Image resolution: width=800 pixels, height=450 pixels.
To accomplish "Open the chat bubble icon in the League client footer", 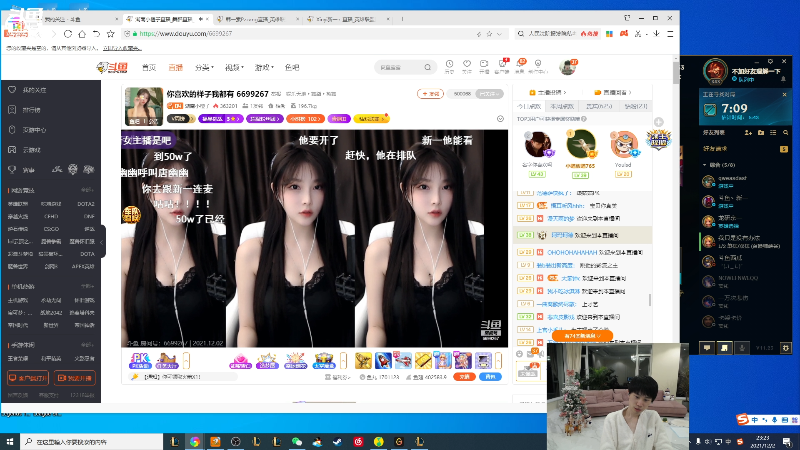I will 707,348.
